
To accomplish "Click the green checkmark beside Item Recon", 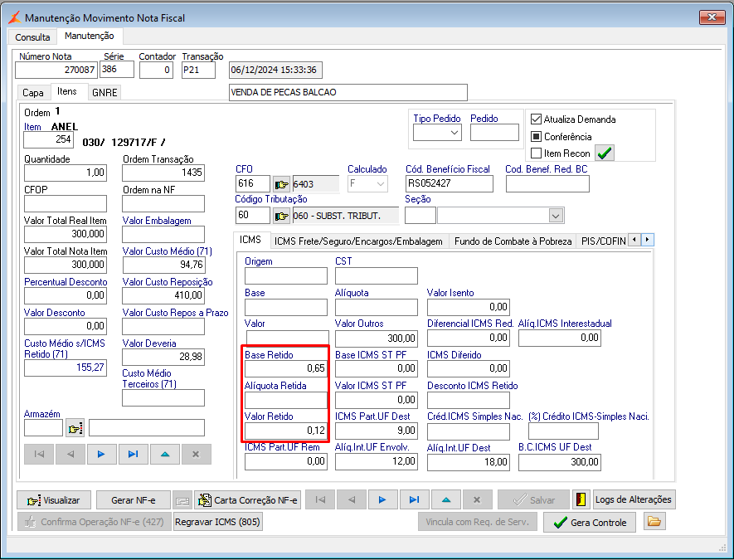I will tap(605, 153).
